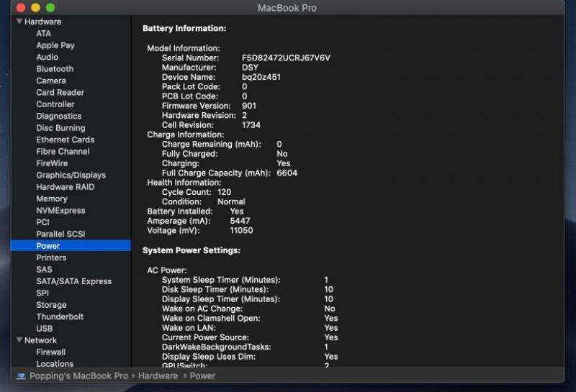Image resolution: width=576 pixels, height=392 pixels.
Task: Click Popping's MacBook Pro in the path bar
Action: click(78, 376)
